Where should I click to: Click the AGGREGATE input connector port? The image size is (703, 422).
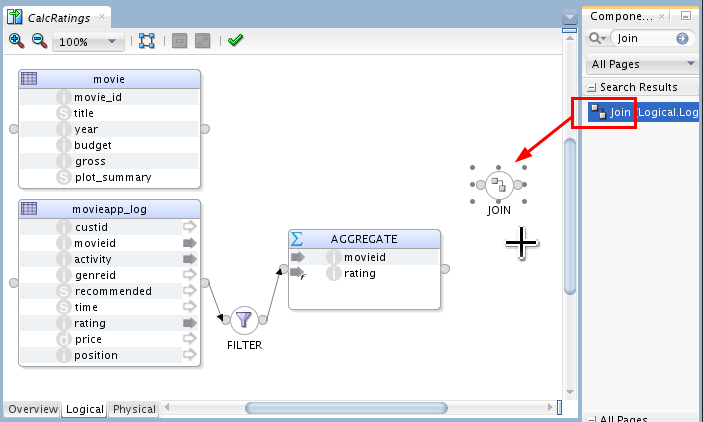[283, 269]
